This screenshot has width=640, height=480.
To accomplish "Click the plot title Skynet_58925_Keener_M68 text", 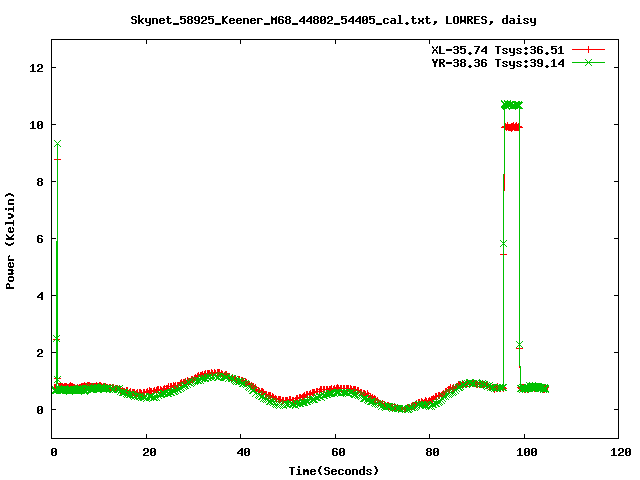I will coord(333,20).
